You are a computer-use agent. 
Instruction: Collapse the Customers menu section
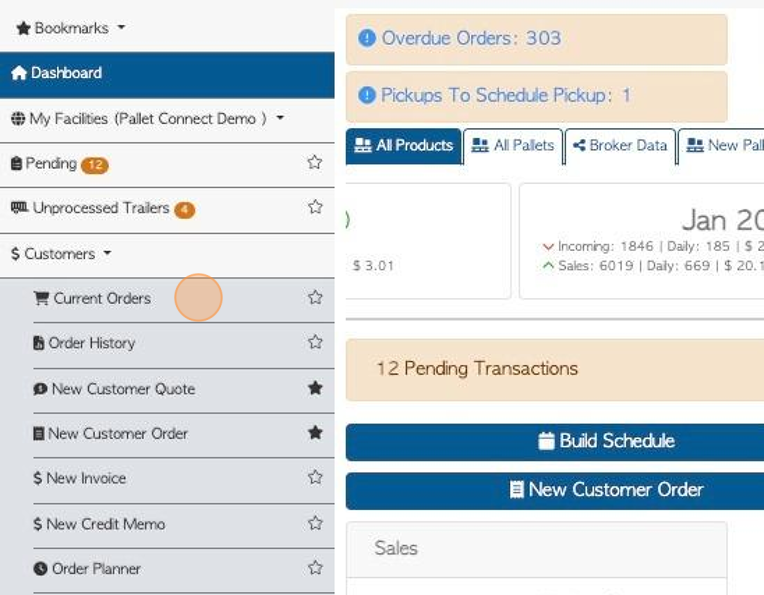pos(61,254)
